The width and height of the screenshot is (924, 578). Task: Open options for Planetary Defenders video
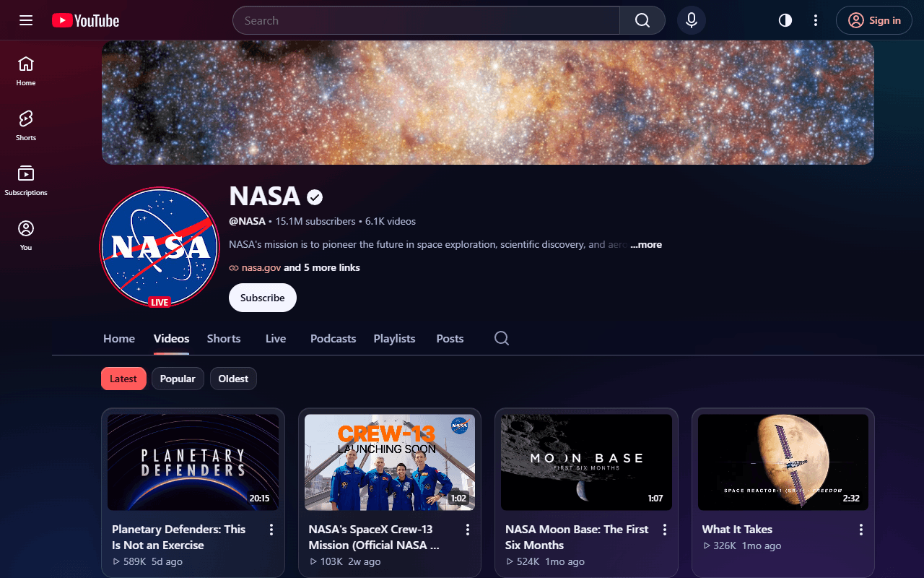[271, 530]
